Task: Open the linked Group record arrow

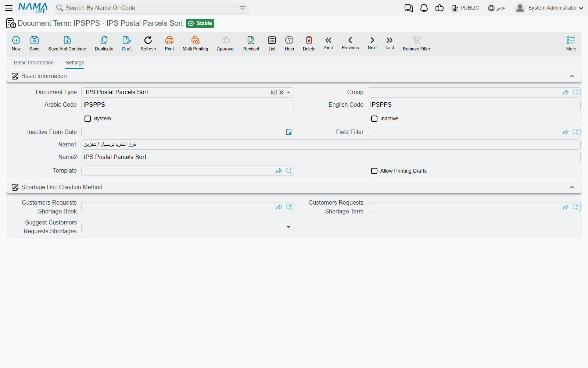Action: pos(566,92)
